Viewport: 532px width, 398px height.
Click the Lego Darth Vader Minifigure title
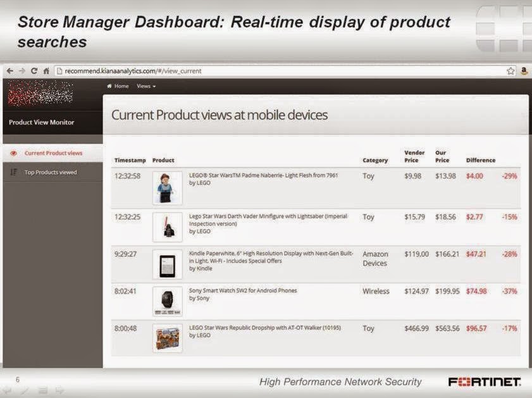tap(268, 220)
